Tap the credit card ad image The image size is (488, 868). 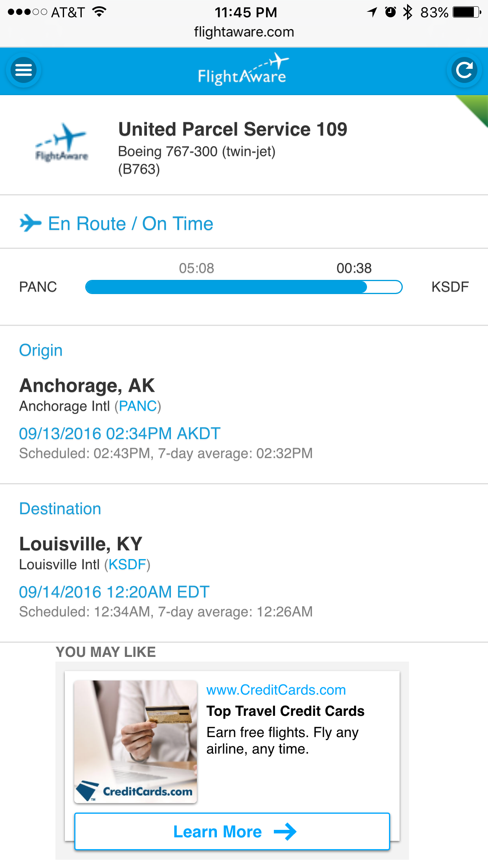(x=136, y=741)
